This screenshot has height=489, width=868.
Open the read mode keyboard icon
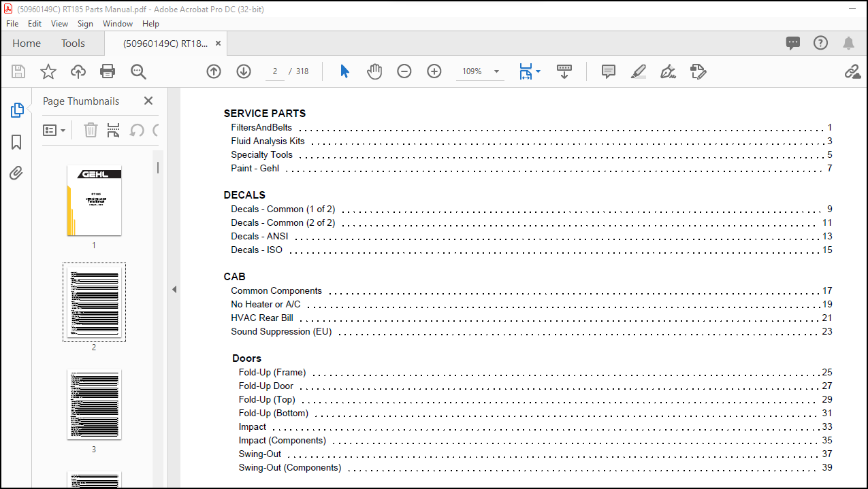pos(564,71)
